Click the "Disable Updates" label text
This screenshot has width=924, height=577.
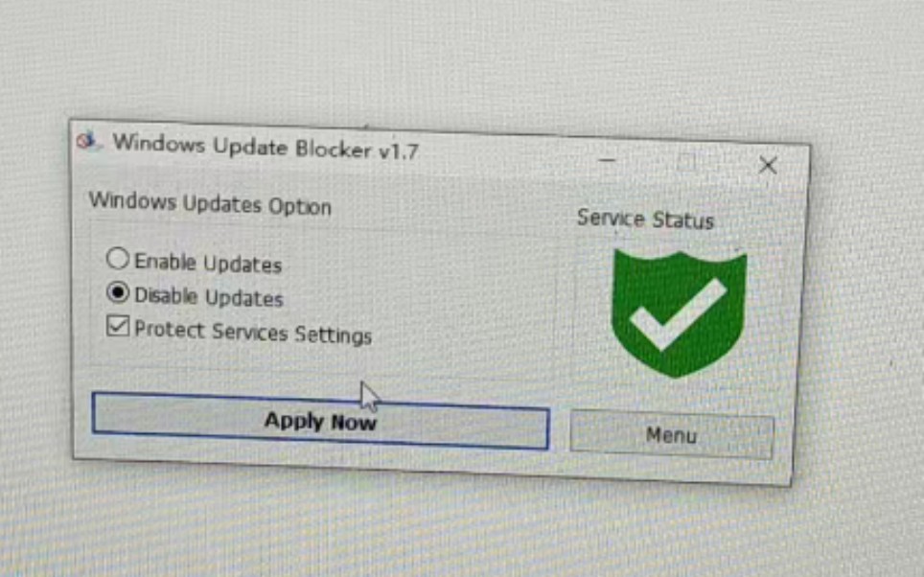pos(209,296)
